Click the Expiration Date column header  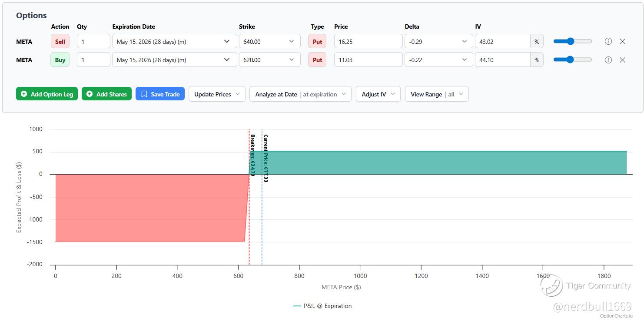tap(134, 26)
